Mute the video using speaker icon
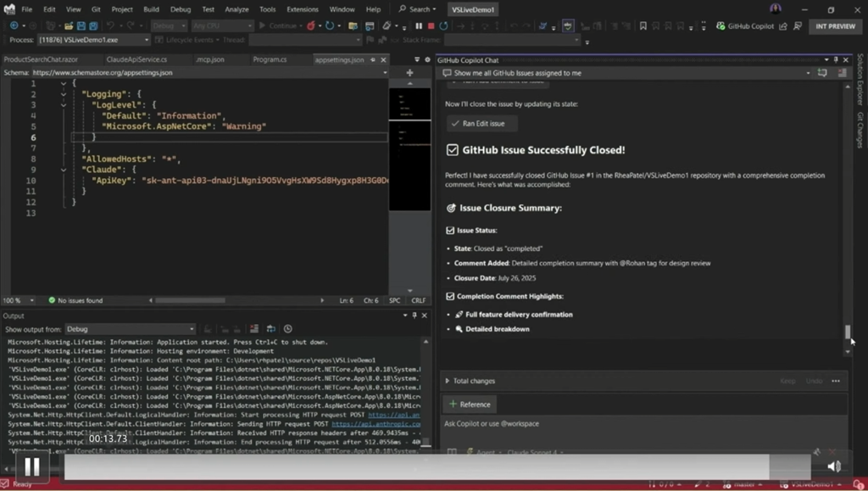Image resolution: width=868 pixels, height=491 pixels. pyautogui.click(x=834, y=466)
